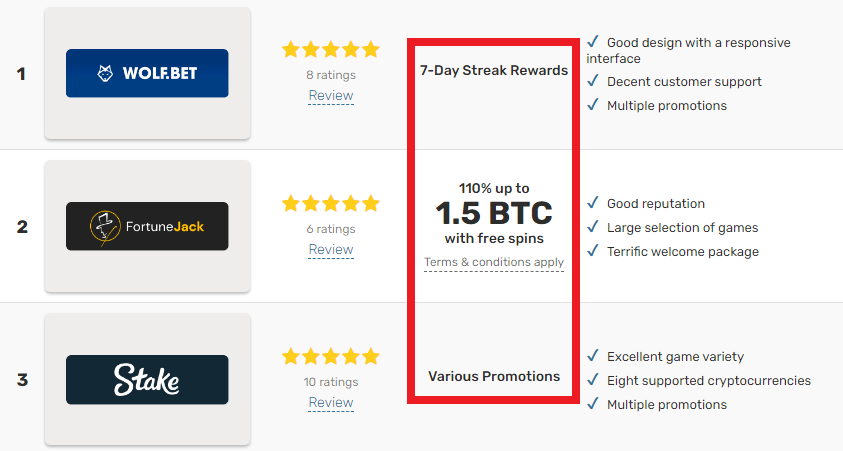Image resolution: width=843 pixels, height=451 pixels.
Task: Click the FortuneJack casino logo
Action: (147, 226)
